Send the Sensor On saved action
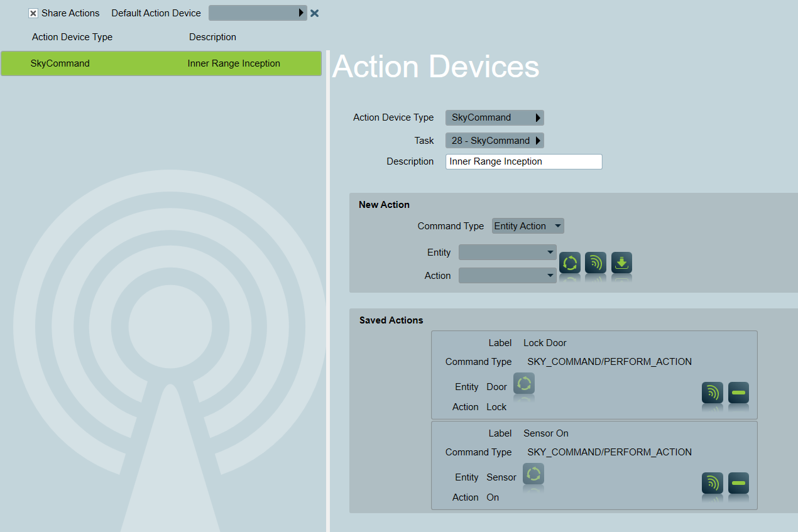The height and width of the screenshot is (532, 798). [713, 483]
